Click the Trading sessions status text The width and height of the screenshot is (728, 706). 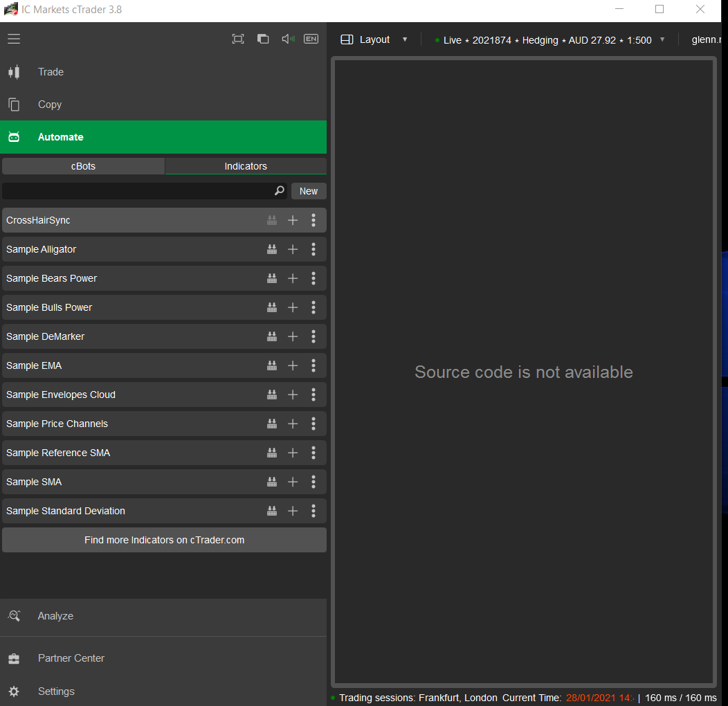pos(418,698)
